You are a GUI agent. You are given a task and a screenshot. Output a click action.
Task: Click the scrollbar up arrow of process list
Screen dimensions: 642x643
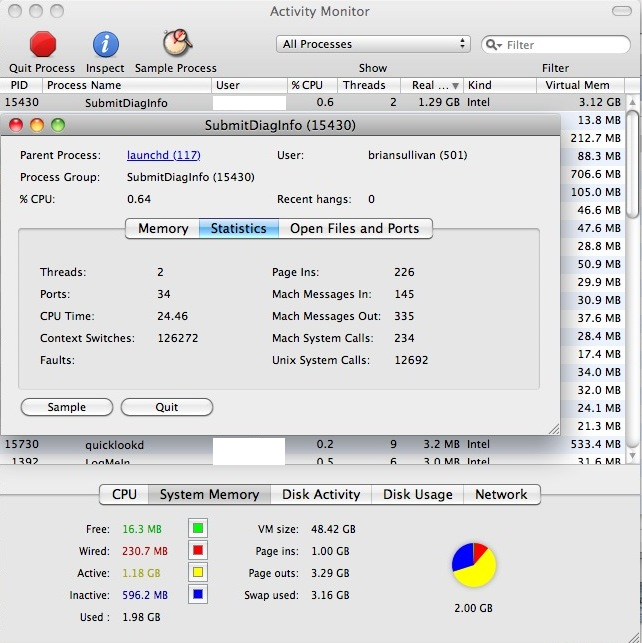click(x=633, y=101)
